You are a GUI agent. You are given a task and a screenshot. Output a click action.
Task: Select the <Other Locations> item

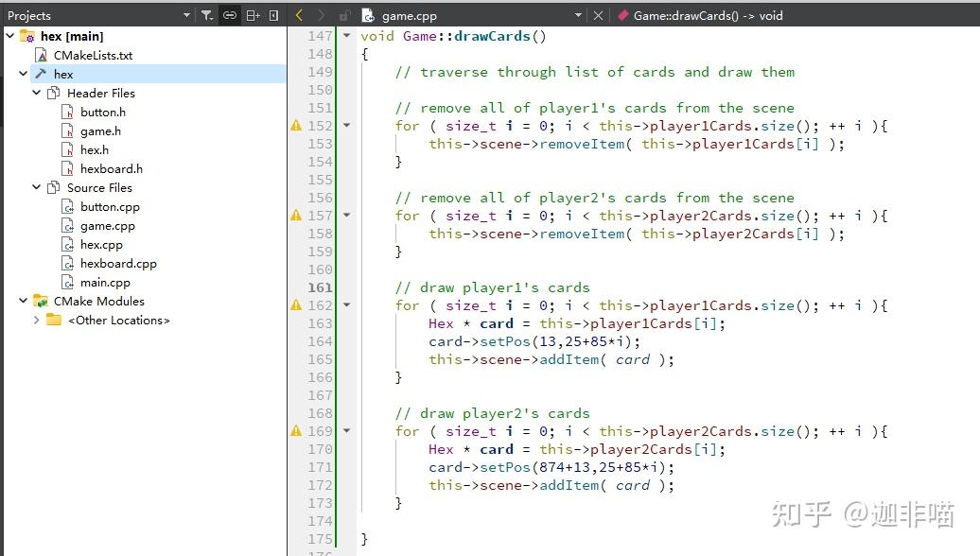point(119,320)
